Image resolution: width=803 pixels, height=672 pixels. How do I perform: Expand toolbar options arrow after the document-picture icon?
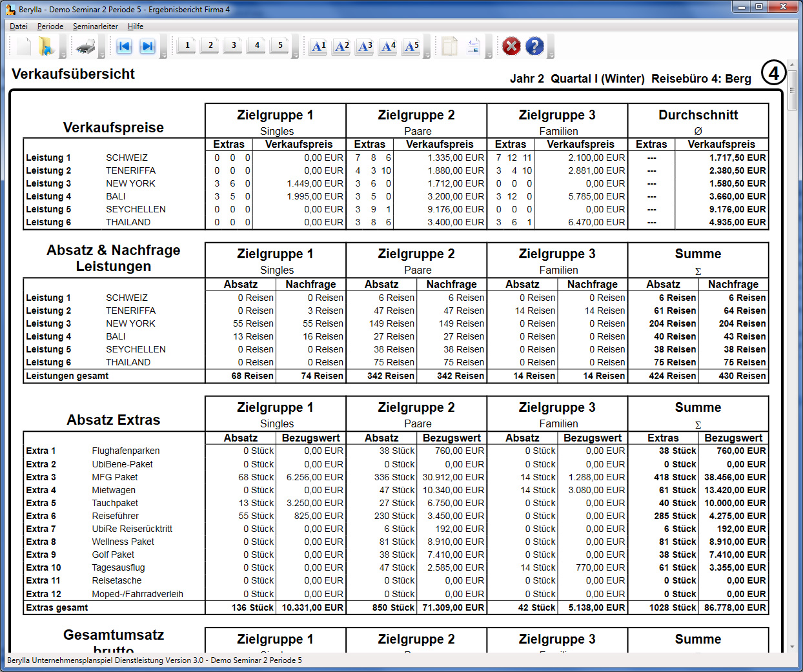[x=489, y=46]
